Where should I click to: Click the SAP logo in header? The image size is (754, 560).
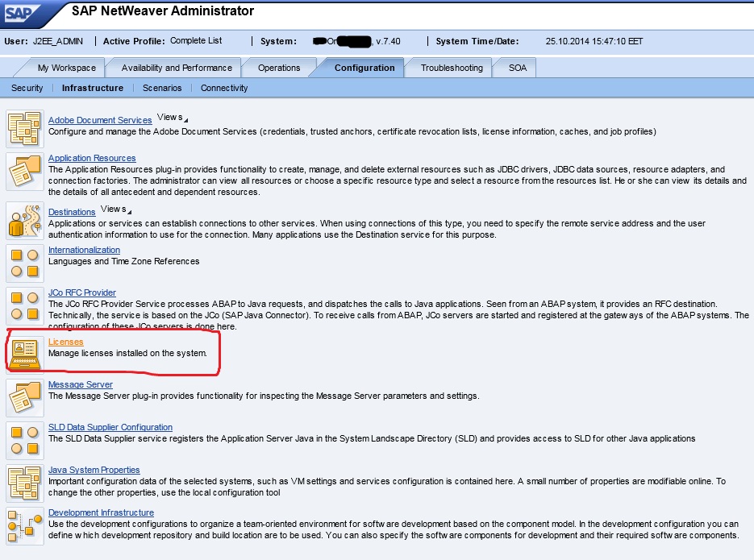(23, 14)
